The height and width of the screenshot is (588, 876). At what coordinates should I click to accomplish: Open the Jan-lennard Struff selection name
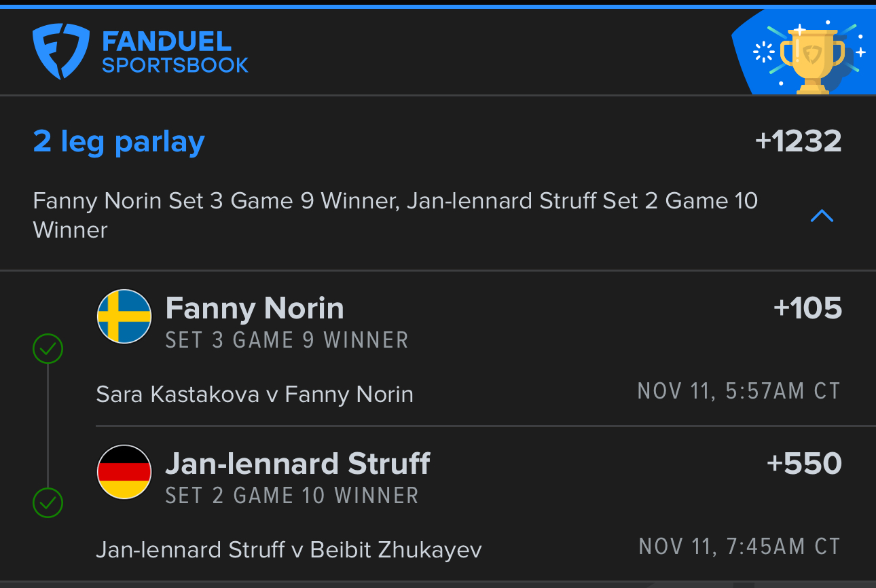(x=297, y=464)
